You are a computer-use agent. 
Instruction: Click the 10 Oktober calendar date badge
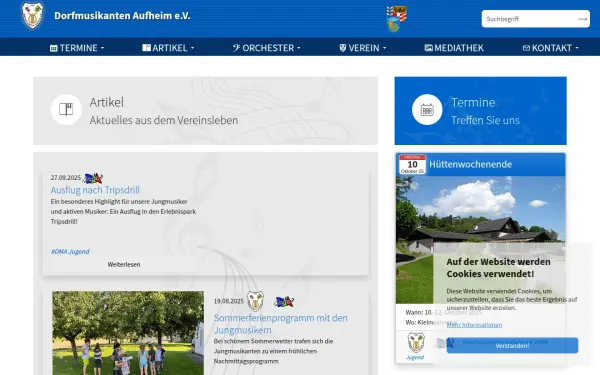tap(412, 165)
